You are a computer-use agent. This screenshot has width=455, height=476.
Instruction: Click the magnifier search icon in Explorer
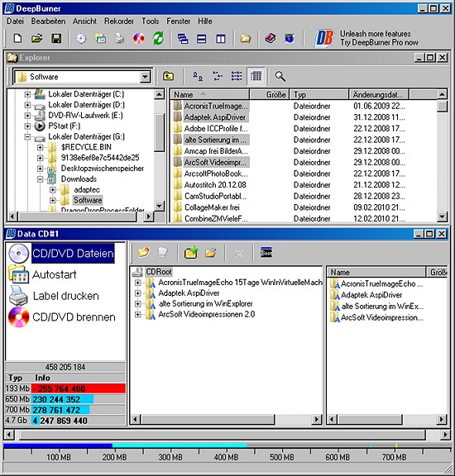pos(280,76)
